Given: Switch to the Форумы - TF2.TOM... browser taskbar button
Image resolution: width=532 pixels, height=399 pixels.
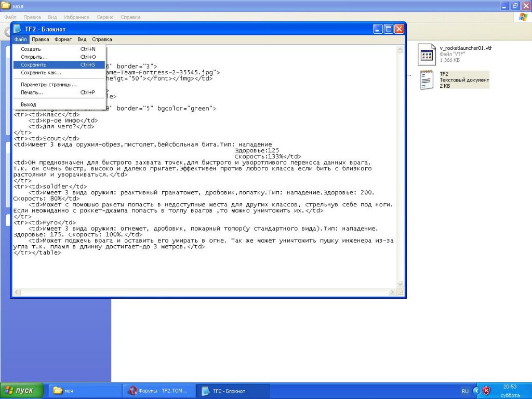Looking at the screenshot, I should [159, 391].
